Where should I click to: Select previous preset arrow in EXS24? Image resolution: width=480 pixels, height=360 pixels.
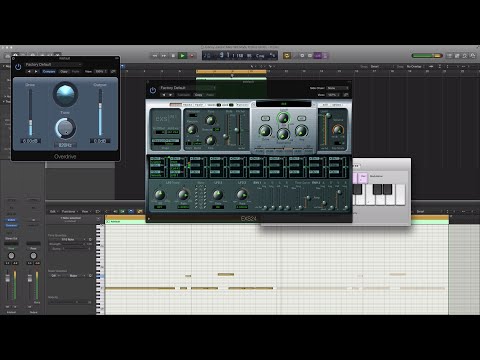164,95
